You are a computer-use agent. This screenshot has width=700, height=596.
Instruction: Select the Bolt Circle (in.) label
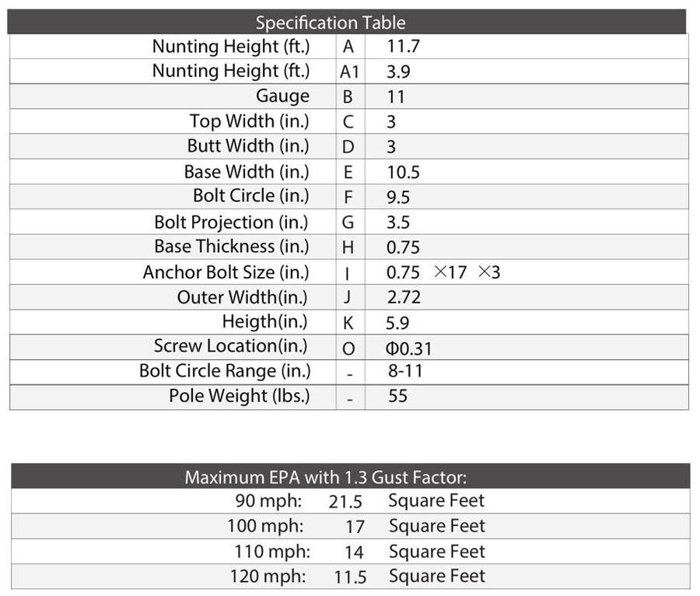click(250, 196)
